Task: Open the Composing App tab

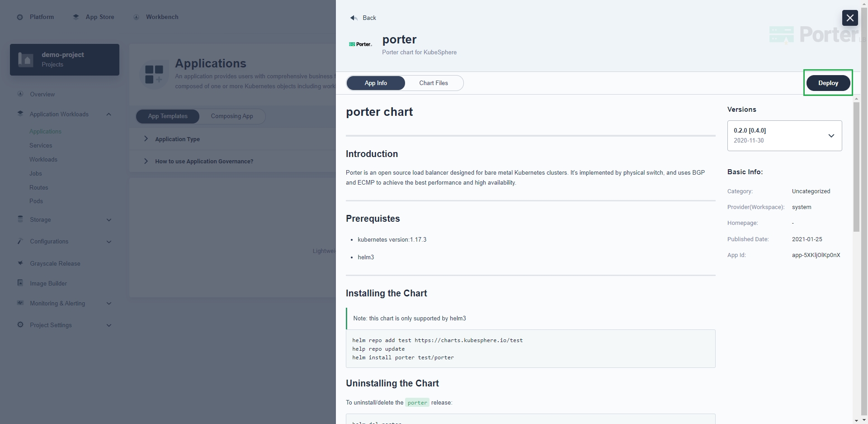Action: [x=232, y=116]
